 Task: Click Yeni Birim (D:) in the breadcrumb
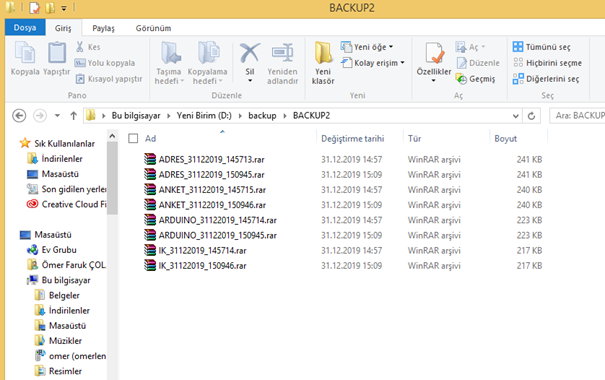(x=204, y=116)
